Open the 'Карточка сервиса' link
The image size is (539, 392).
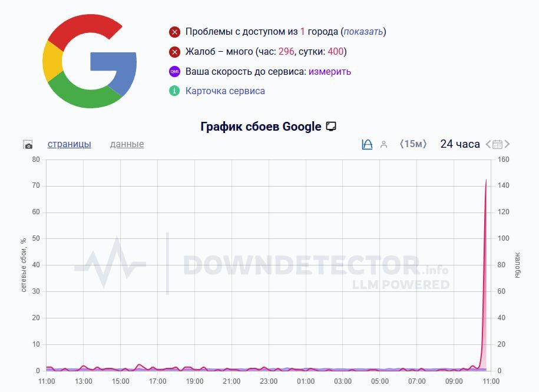click(x=225, y=91)
